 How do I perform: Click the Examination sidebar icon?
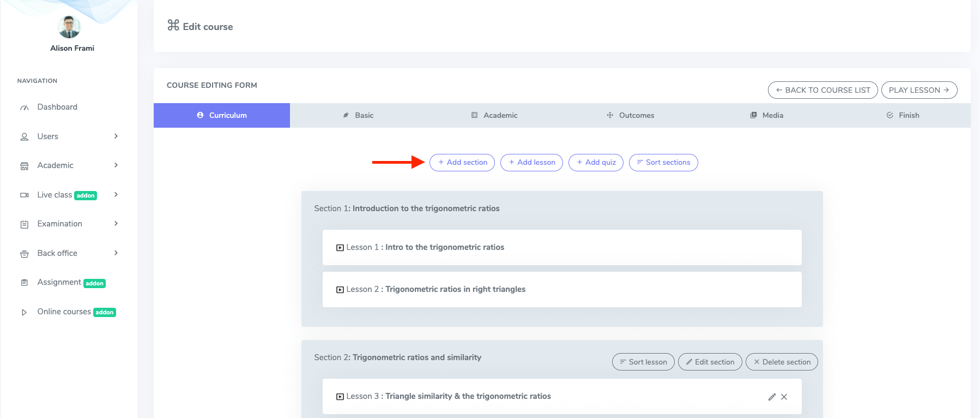pyautogui.click(x=24, y=224)
